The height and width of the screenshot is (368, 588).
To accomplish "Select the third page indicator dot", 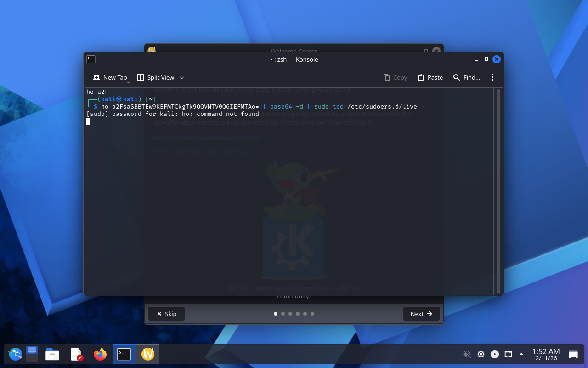I will [290, 314].
